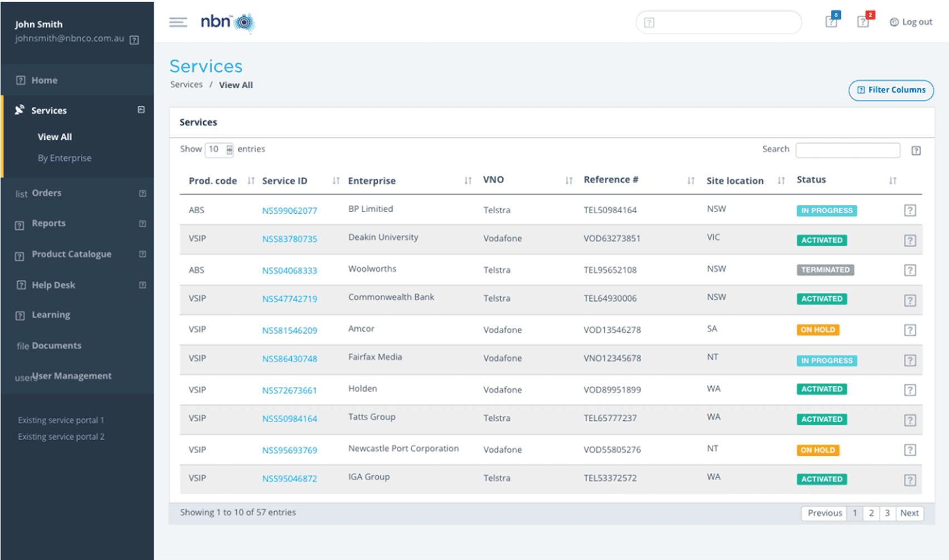Go to page 1 in pagination
The image size is (949, 560).
pos(855,513)
